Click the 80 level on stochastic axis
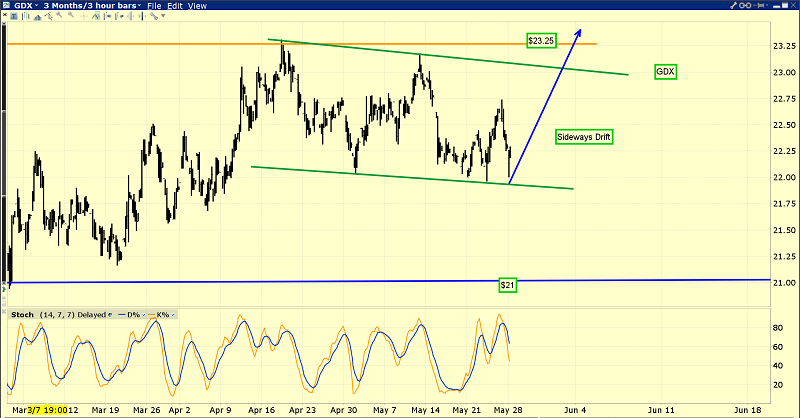 [x=778, y=328]
